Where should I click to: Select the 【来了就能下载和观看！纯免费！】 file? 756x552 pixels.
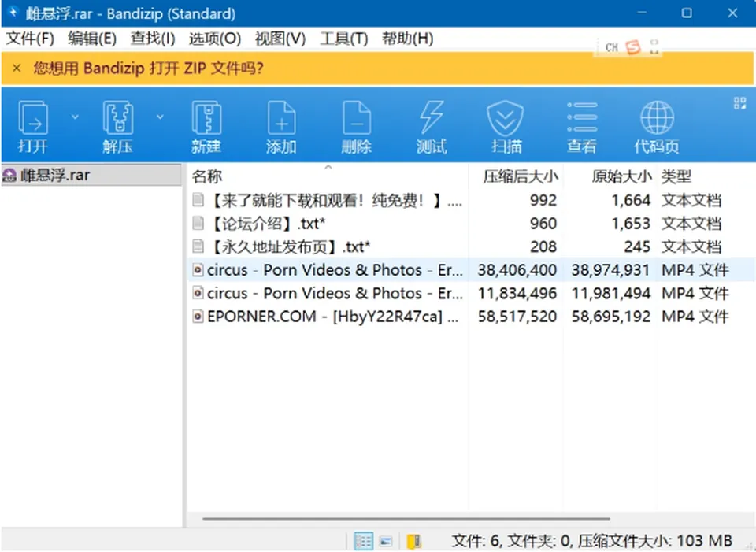pyautogui.click(x=471, y=200)
